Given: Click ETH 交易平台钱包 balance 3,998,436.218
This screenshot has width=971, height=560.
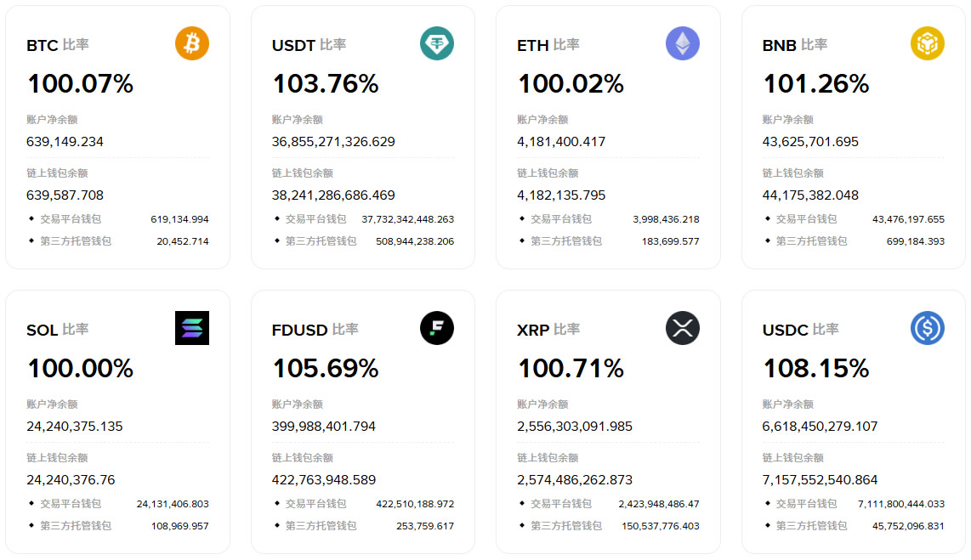Looking at the screenshot, I should pos(666,219).
